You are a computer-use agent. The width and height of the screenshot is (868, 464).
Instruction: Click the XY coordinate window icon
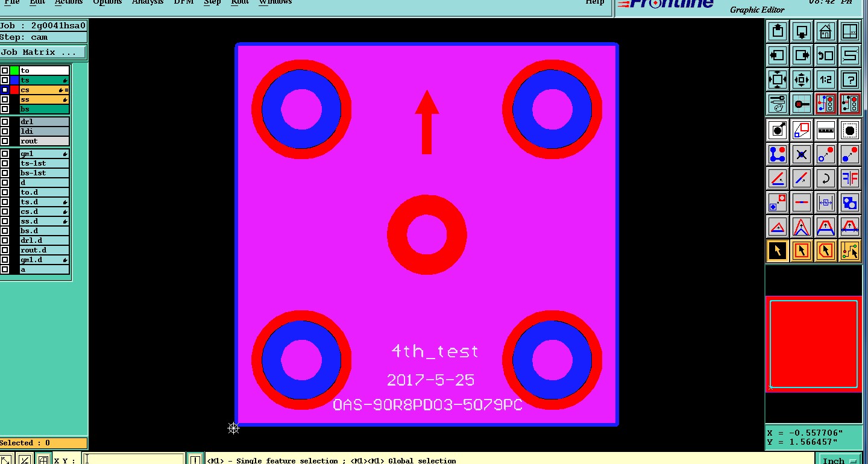click(x=850, y=31)
